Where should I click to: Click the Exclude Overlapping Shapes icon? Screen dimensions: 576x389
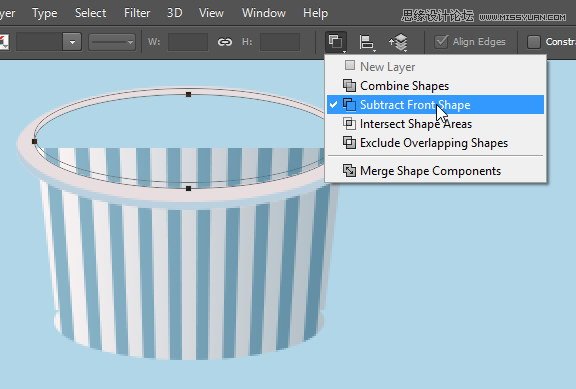(349, 143)
